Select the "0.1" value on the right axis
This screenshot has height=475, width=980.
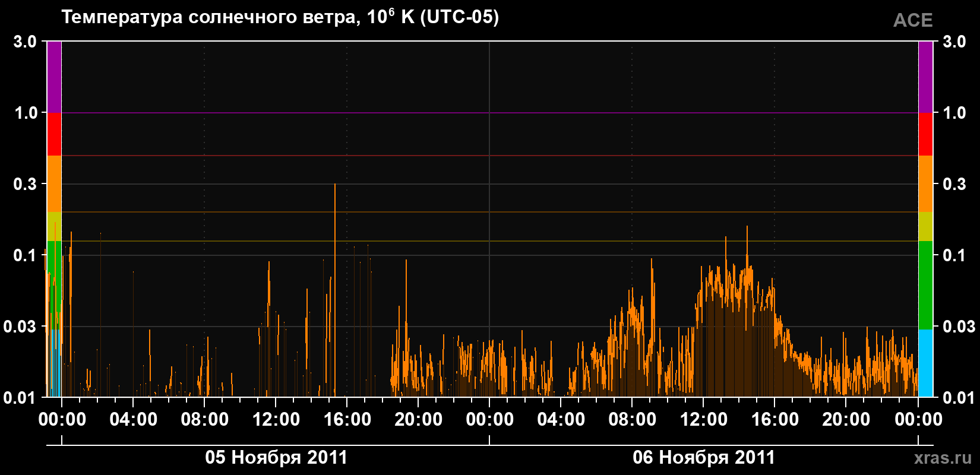point(954,255)
